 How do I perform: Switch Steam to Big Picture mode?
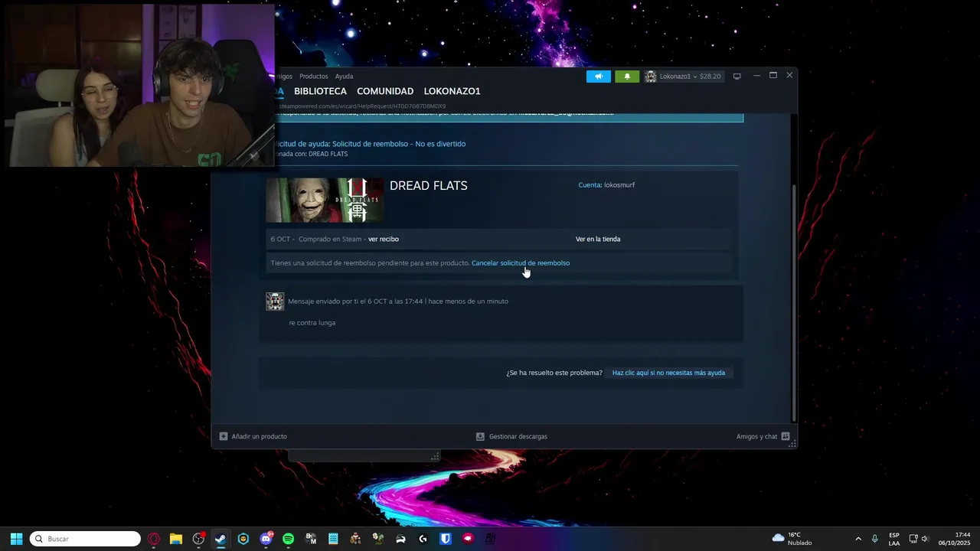pyautogui.click(x=737, y=77)
